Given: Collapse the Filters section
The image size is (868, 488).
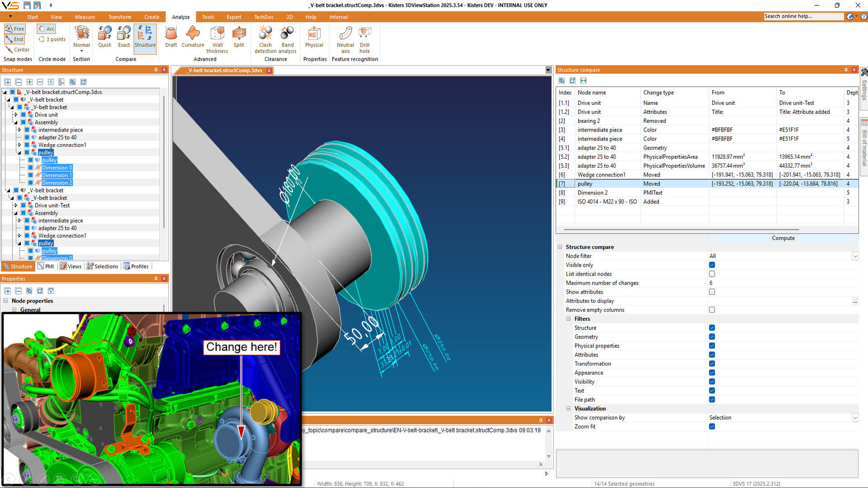Looking at the screenshot, I should (x=569, y=319).
